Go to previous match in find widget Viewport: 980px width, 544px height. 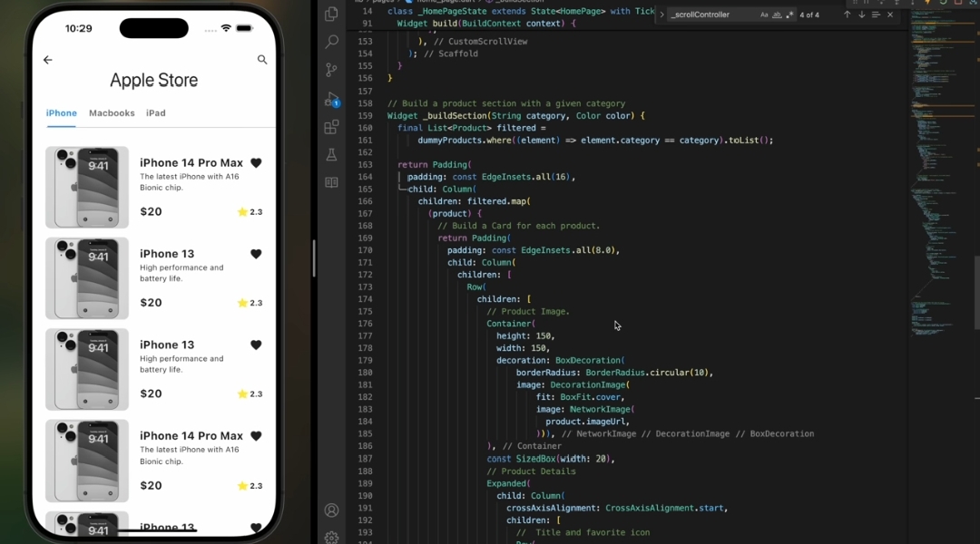click(847, 15)
